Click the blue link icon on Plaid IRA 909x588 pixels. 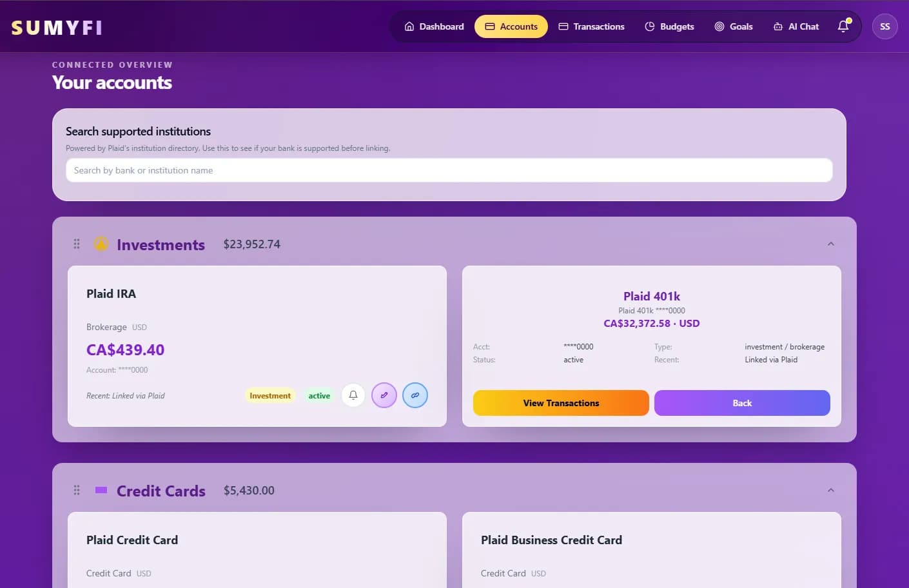tap(415, 395)
